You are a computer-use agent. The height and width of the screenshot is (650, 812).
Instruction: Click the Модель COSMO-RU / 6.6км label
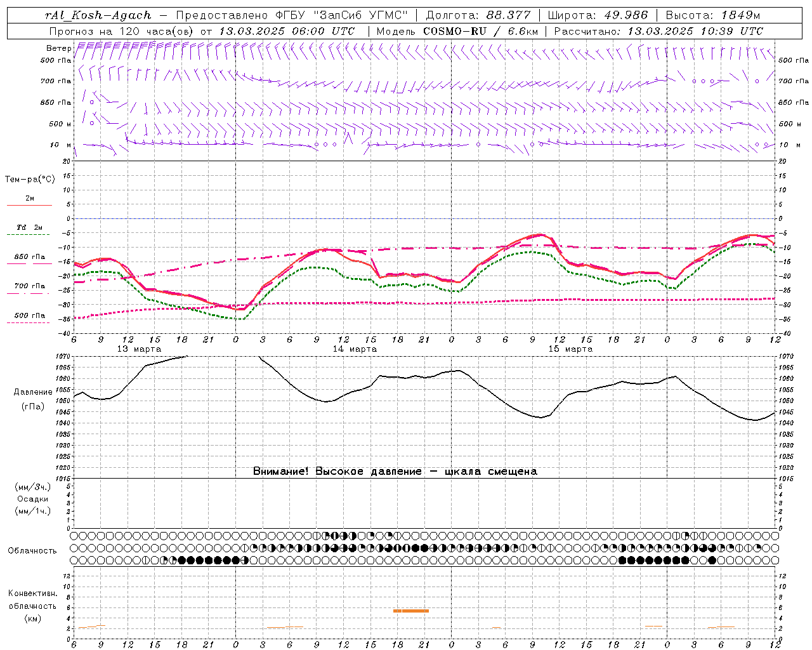pos(457,31)
